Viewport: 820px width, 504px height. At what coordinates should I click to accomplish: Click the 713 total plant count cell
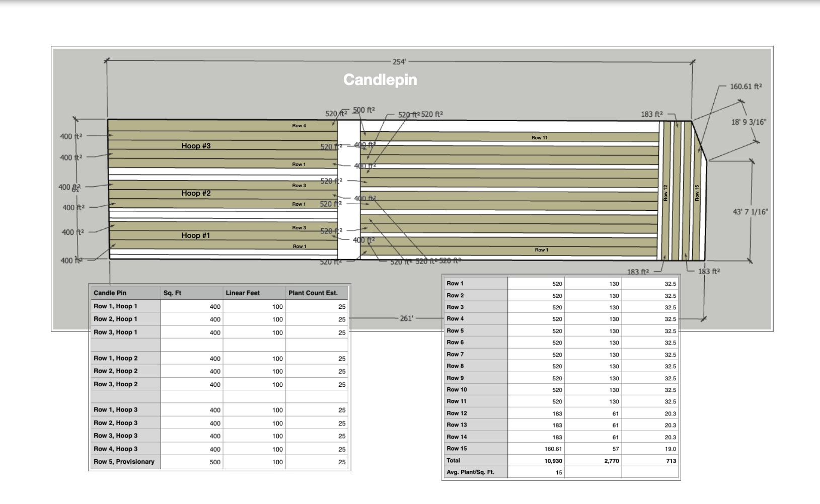[x=650, y=461]
